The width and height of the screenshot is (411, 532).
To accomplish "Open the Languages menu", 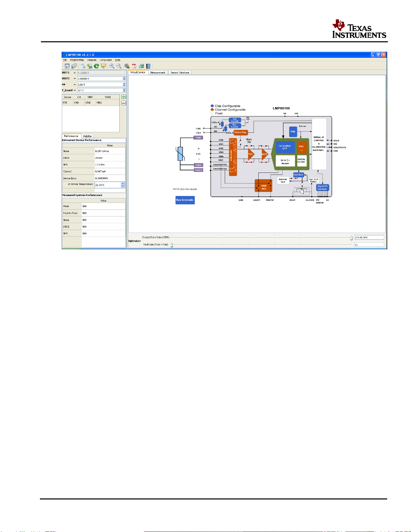I will click(106, 60).
